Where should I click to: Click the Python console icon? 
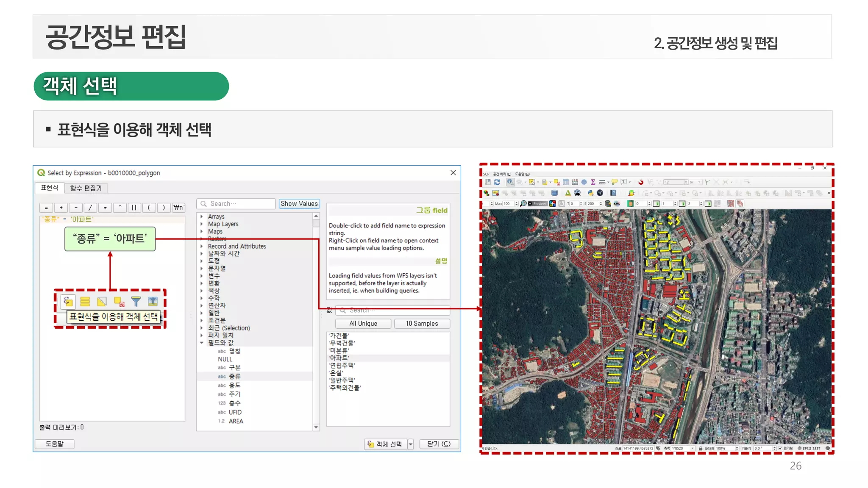click(590, 193)
